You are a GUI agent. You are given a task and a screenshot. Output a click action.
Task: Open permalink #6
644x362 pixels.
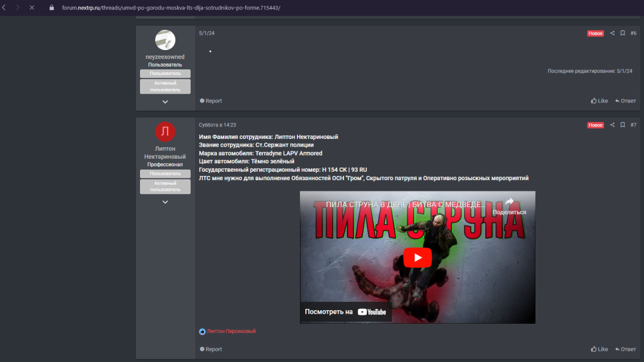tap(633, 33)
